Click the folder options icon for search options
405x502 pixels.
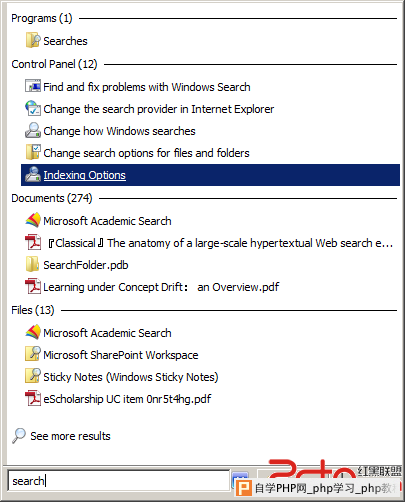(x=33, y=152)
